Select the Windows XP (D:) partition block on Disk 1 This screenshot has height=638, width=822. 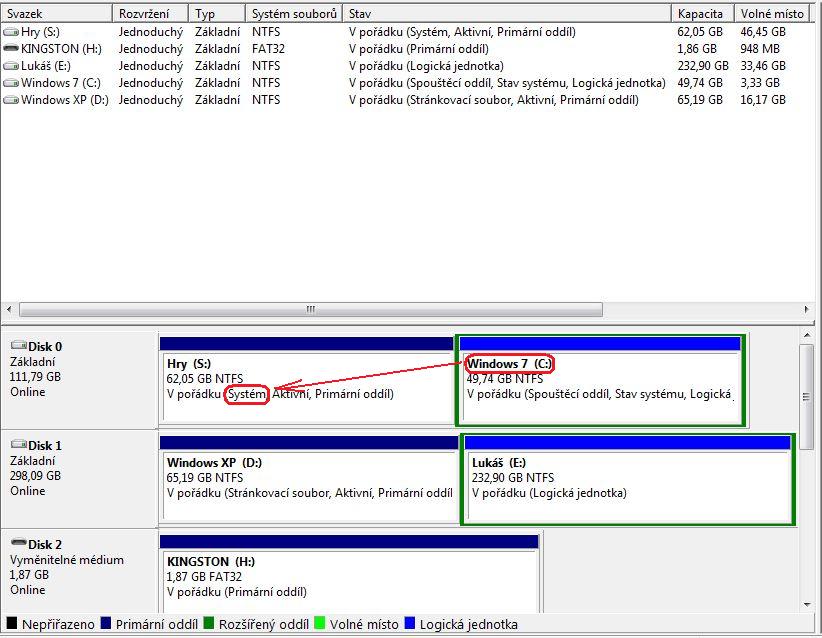pos(309,479)
